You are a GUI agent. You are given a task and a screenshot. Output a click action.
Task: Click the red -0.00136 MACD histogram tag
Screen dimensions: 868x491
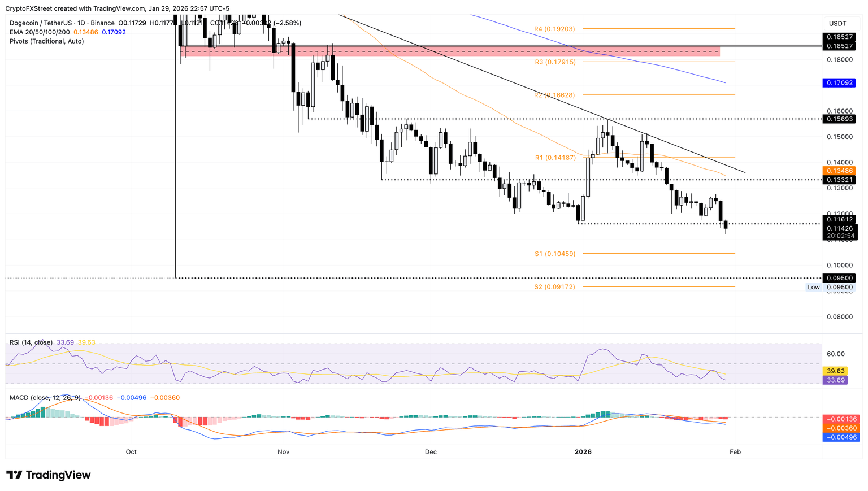(842, 419)
